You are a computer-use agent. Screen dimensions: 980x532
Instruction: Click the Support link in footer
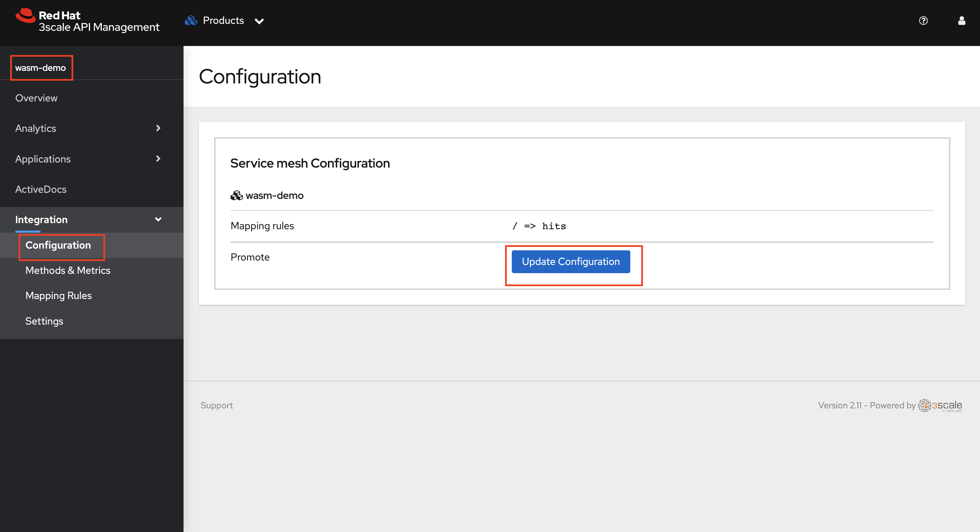point(217,405)
